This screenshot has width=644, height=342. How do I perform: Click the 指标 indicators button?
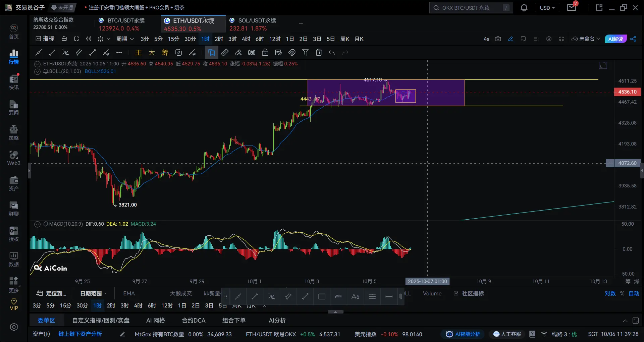pyautogui.click(x=45, y=39)
